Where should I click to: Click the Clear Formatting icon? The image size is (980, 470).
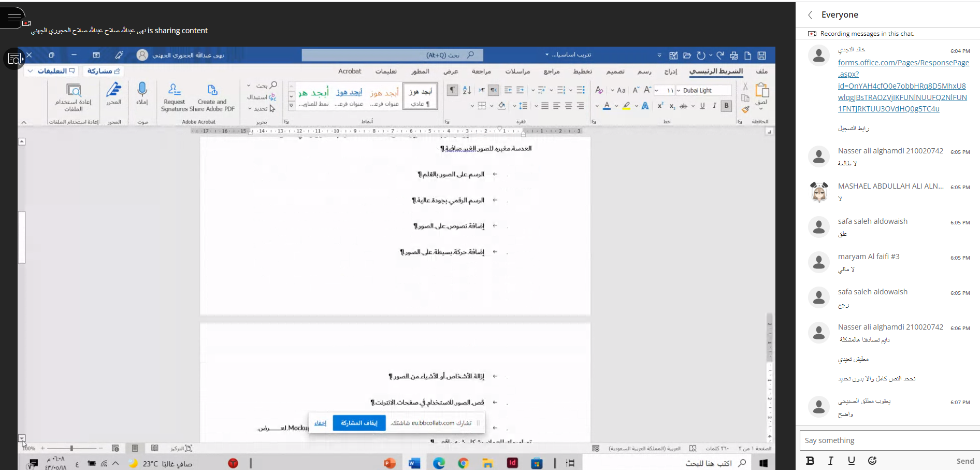pos(599,90)
